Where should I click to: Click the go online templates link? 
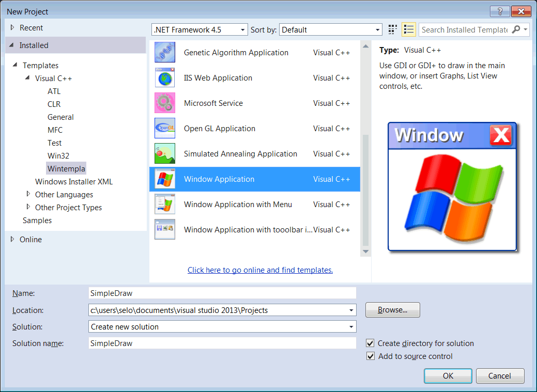tap(260, 270)
